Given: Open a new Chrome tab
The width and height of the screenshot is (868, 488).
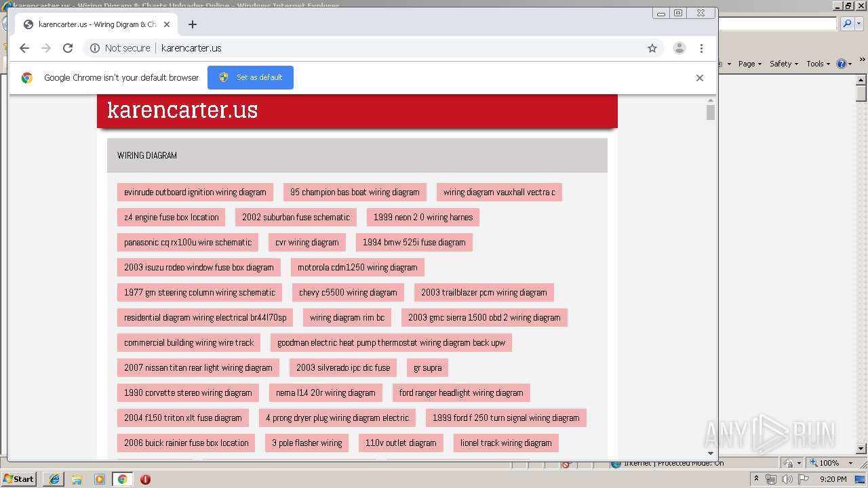Looking at the screenshot, I should [193, 24].
